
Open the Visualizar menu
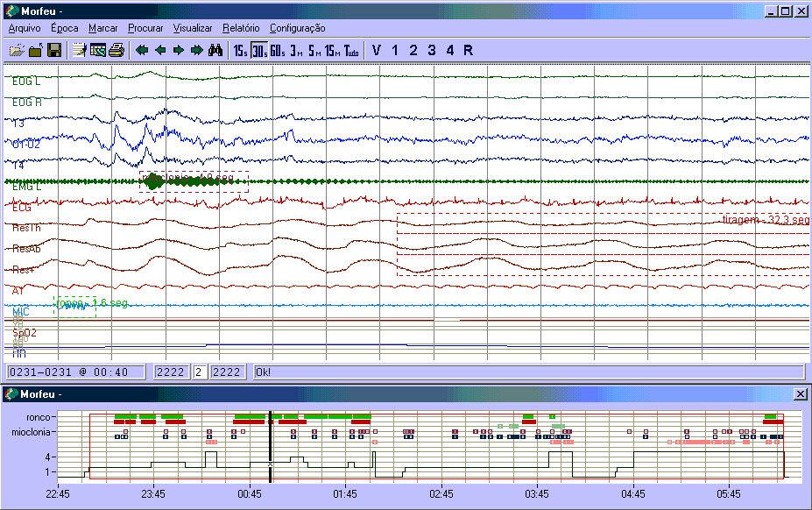click(x=193, y=28)
